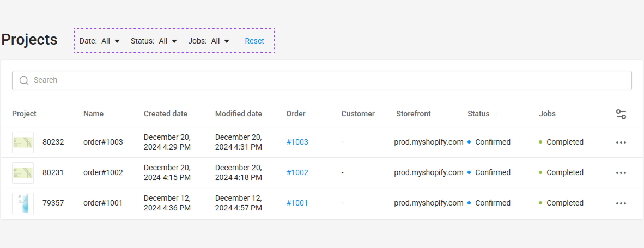Sort by Modified date column header
The image size is (644, 248).
(239, 114)
